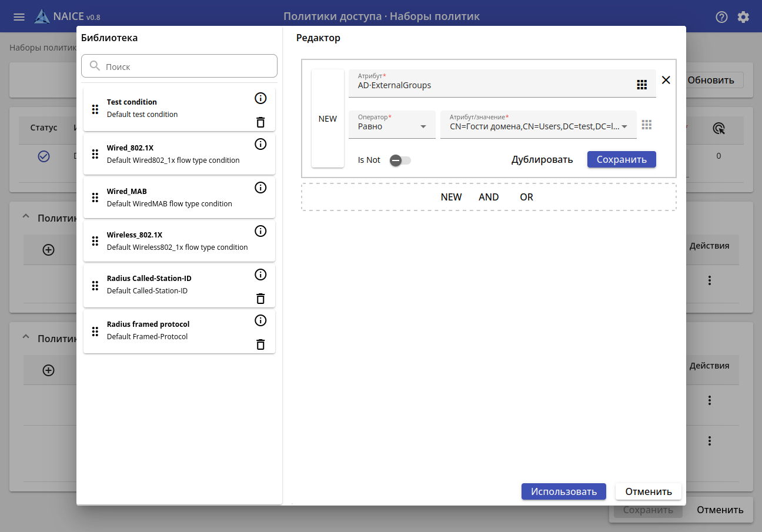Delete Radius Called-Station-ID condition

(x=260, y=299)
